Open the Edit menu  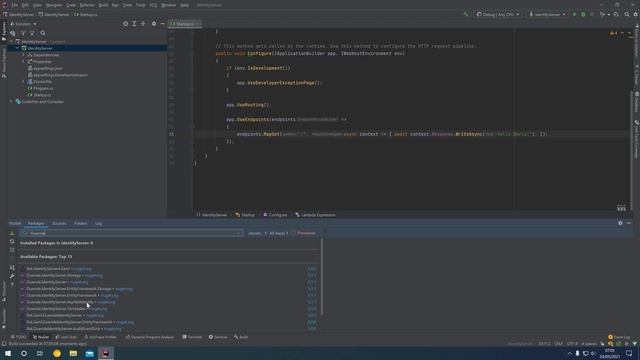point(25,5)
